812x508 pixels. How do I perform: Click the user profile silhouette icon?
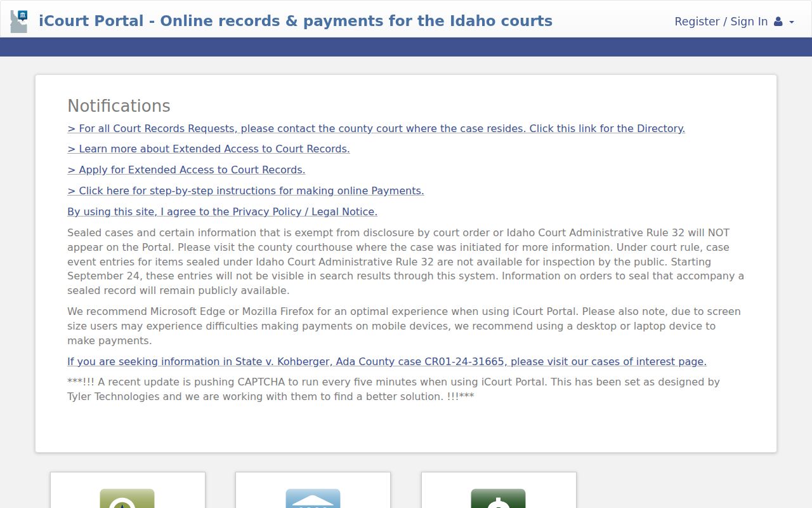(x=778, y=22)
